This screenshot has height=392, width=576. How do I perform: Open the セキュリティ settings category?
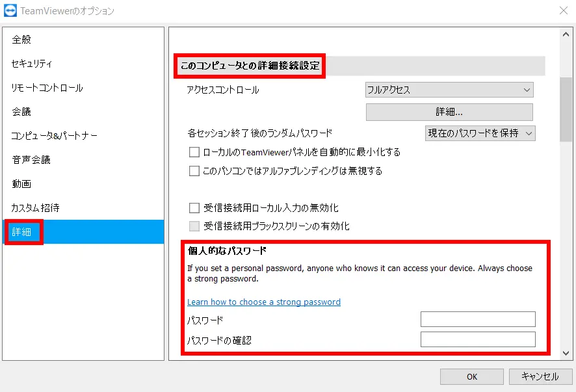[83, 64]
